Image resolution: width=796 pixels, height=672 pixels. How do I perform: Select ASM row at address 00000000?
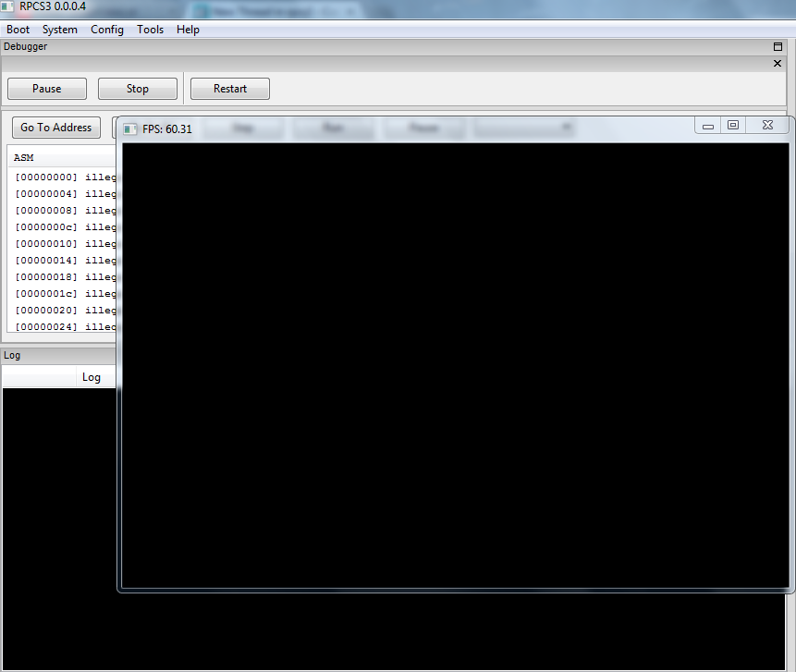[x=65, y=177]
